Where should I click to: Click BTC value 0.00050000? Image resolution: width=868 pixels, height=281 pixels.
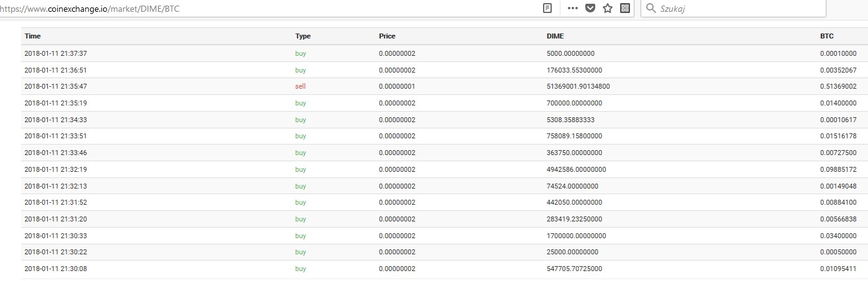[x=838, y=252]
